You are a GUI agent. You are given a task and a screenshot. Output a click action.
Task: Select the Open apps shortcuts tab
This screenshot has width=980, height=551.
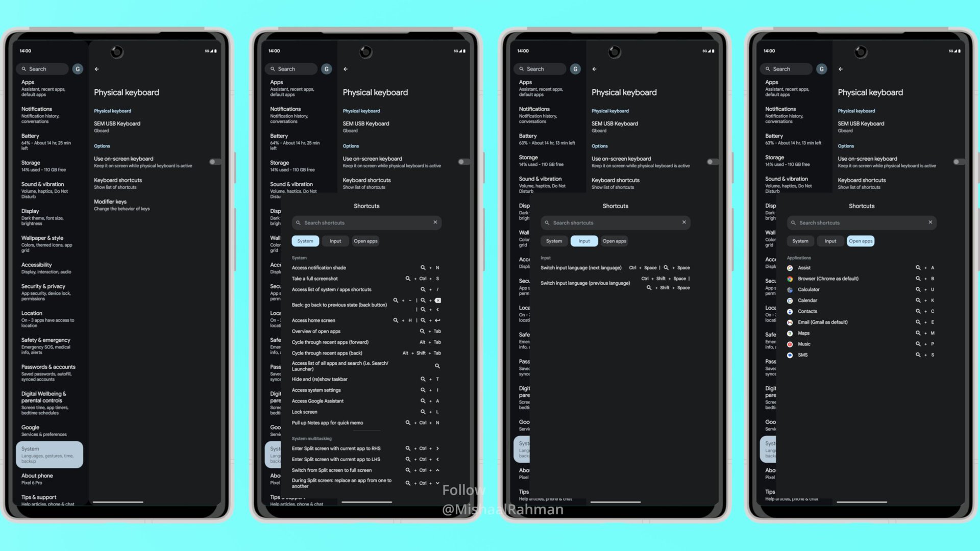(860, 240)
